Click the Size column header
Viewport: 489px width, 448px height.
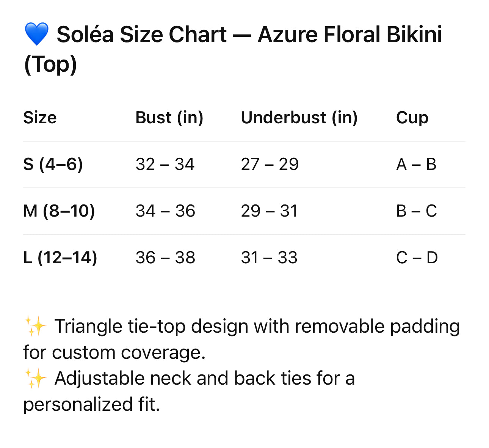(40, 118)
